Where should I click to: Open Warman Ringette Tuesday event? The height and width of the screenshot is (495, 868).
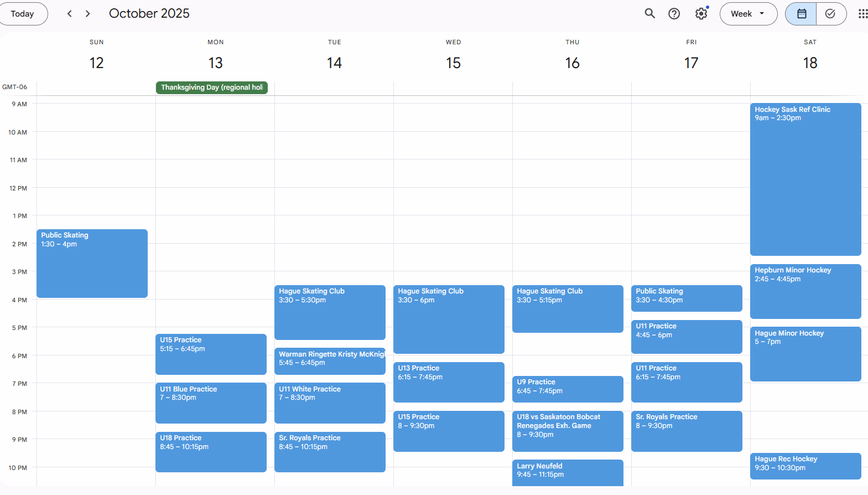coord(330,361)
